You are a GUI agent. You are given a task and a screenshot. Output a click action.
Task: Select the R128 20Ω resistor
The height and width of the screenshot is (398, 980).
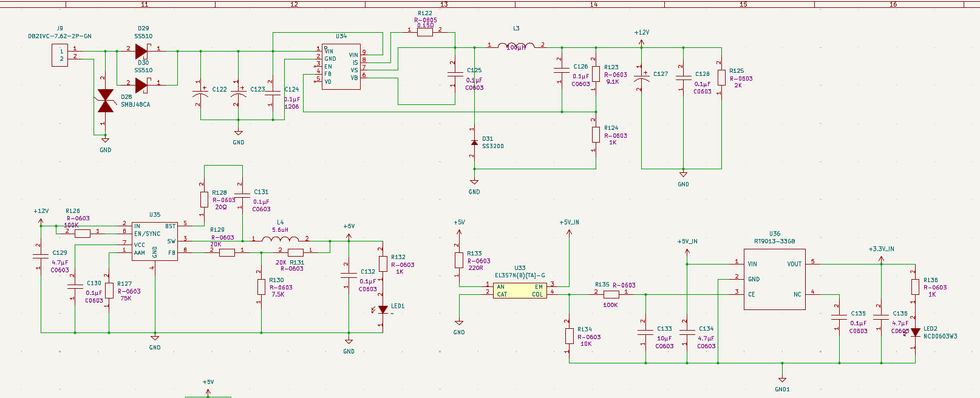pyautogui.click(x=204, y=199)
